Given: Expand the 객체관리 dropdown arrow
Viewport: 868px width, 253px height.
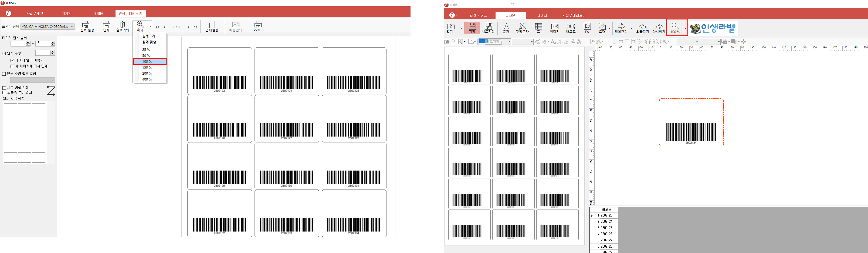Looking at the screenshot, I should (631, 29).
